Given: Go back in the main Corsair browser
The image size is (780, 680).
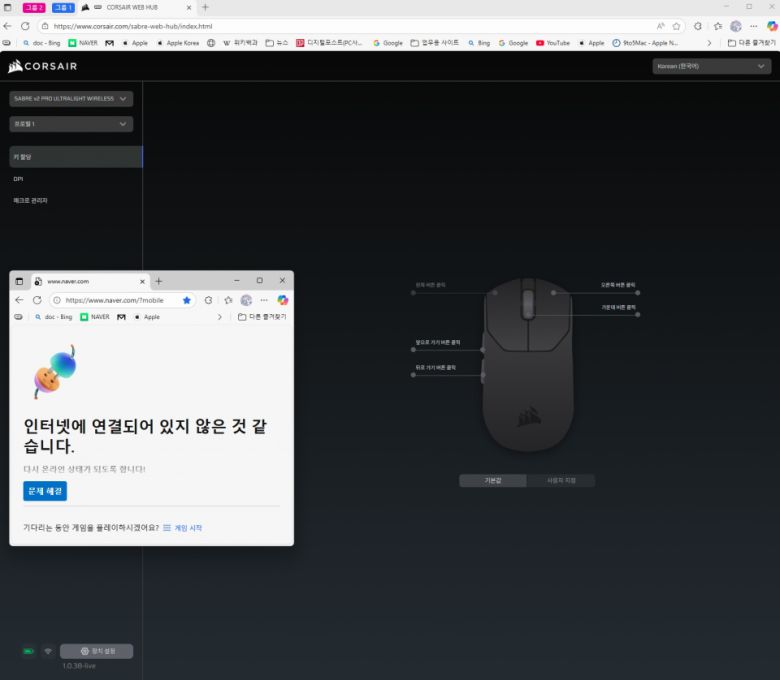Looking at the screenshot, I should [7, 26].
